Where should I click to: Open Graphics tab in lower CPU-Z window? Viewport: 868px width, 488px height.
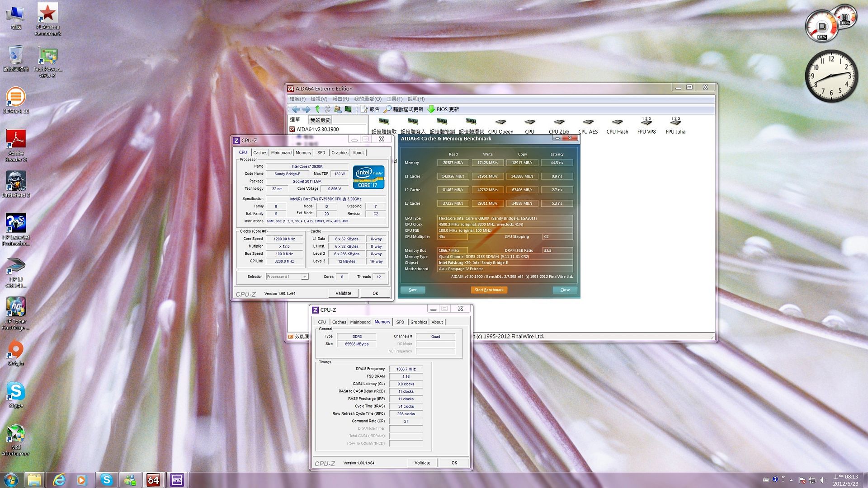click(419, 322)
